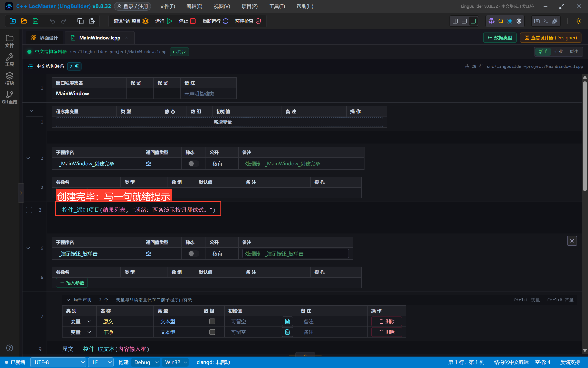Delete the 干净 variable row
The image size is (588, 368).
click(386, 332)
